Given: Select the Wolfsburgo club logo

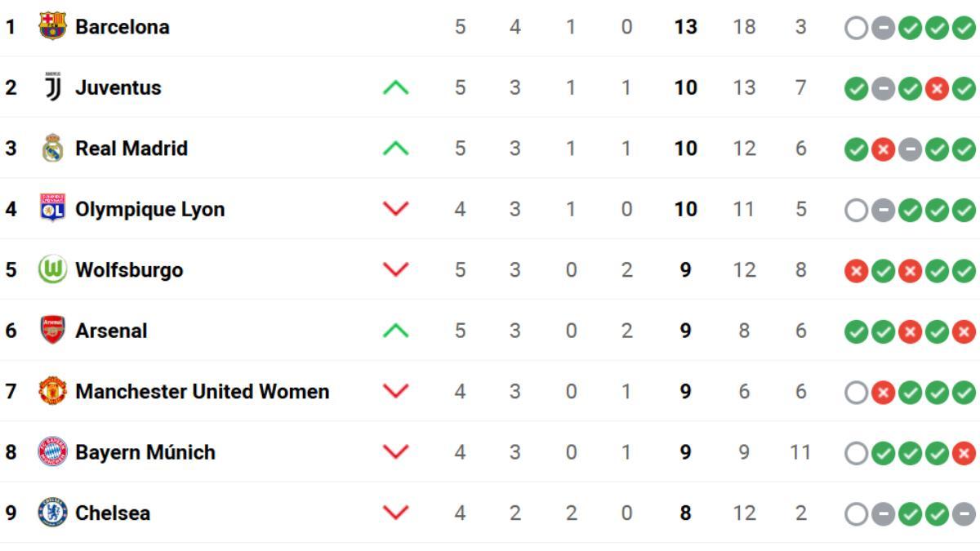Looking at the screenshot, I should 51,269.
